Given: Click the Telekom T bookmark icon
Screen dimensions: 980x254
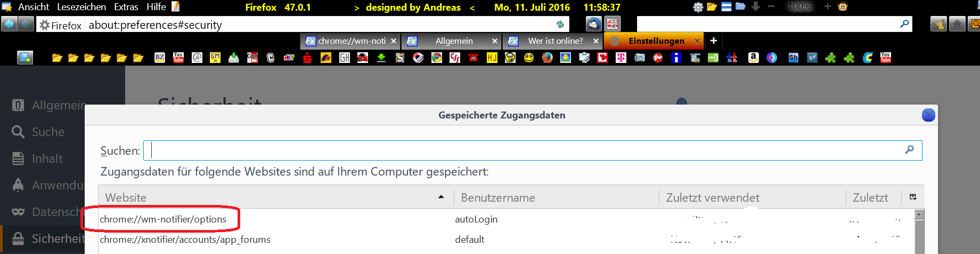Looking at the screenshot, I should [621, 58].
